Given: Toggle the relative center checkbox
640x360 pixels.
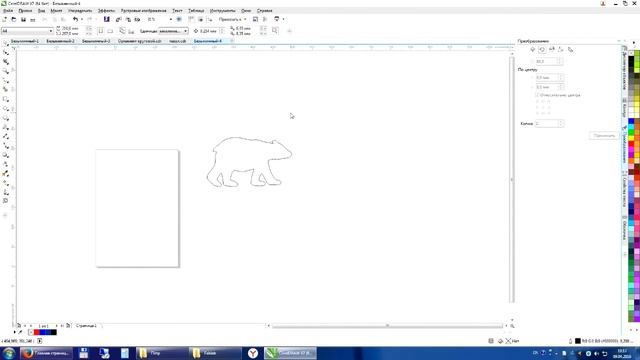Looking at the screenshot, I should coord(538,95).
